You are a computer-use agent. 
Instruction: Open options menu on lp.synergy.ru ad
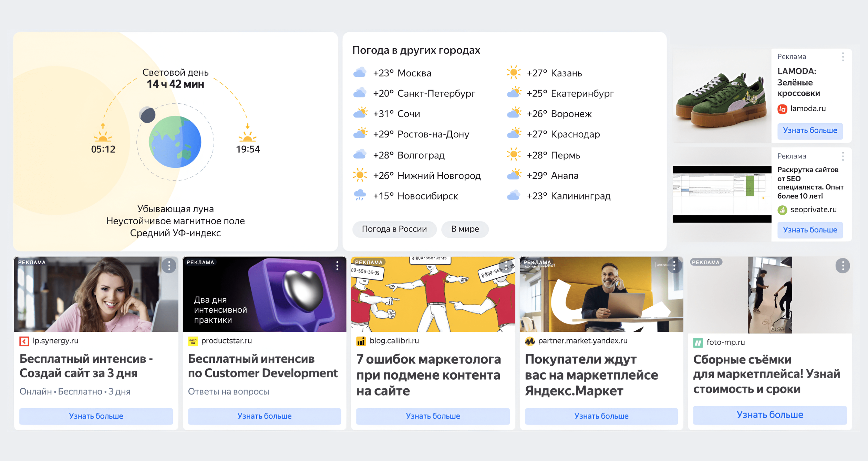169,266
